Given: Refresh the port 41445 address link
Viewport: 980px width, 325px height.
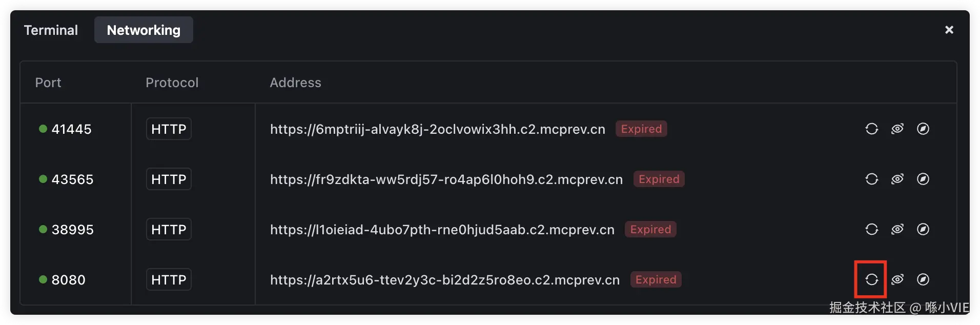Looking at the screenshot, I should 871,129.
